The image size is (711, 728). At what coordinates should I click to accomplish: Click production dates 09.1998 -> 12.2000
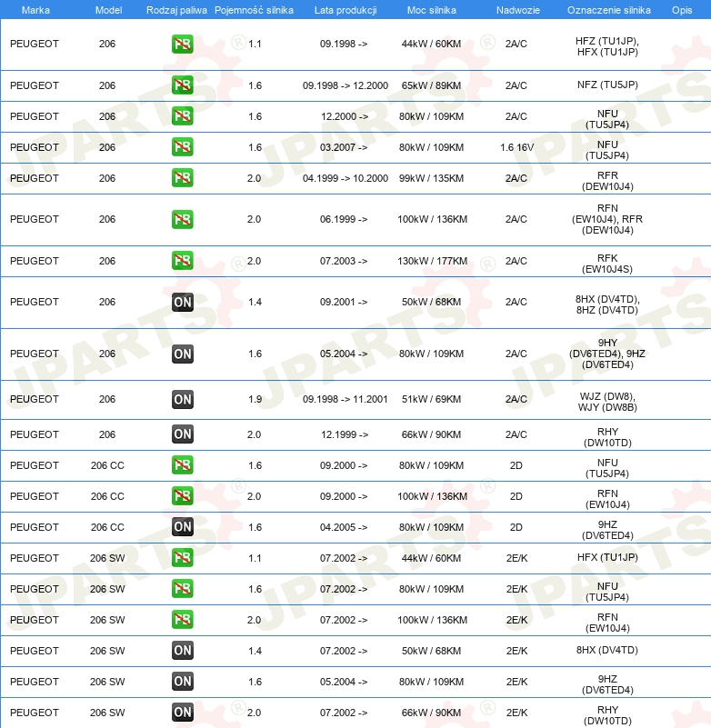point(345,85)
